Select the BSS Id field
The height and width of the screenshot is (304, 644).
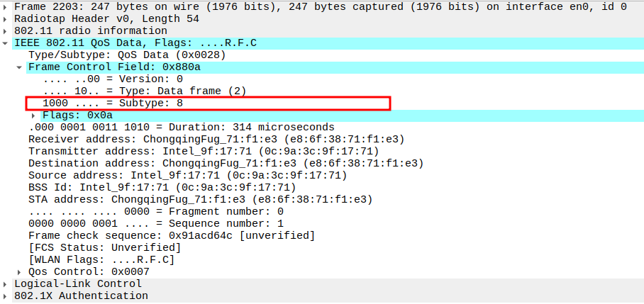pyautogui.click(x=163, y=187)
